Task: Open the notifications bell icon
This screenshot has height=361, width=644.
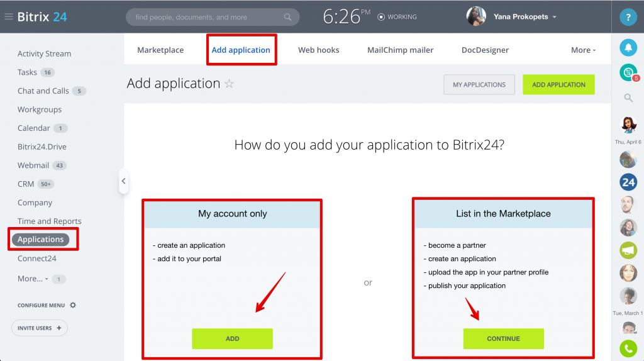Action: point(628,48)
